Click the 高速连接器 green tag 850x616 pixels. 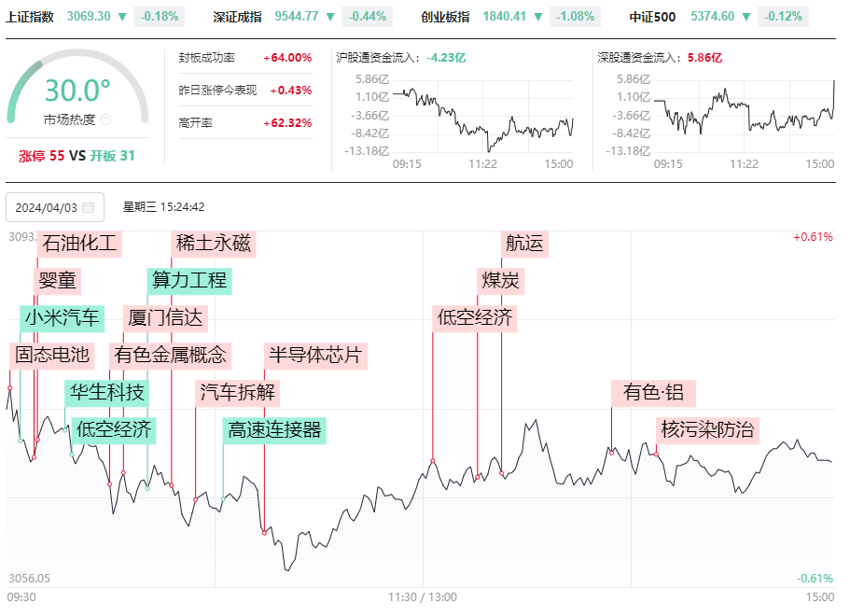[x=274, y=430]
